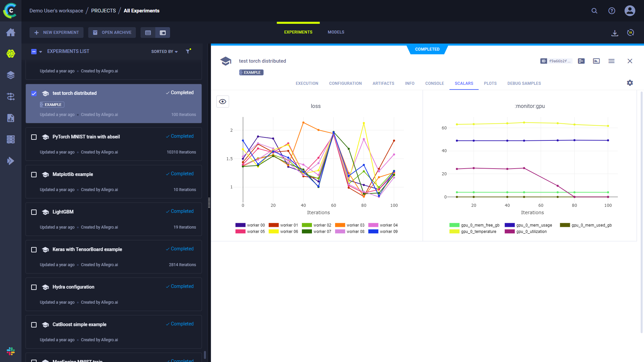Toggle worker 03 orange legend swatch
Image resolution: width=644 pixels, height=362 pixels.
(x=340, y=225)
